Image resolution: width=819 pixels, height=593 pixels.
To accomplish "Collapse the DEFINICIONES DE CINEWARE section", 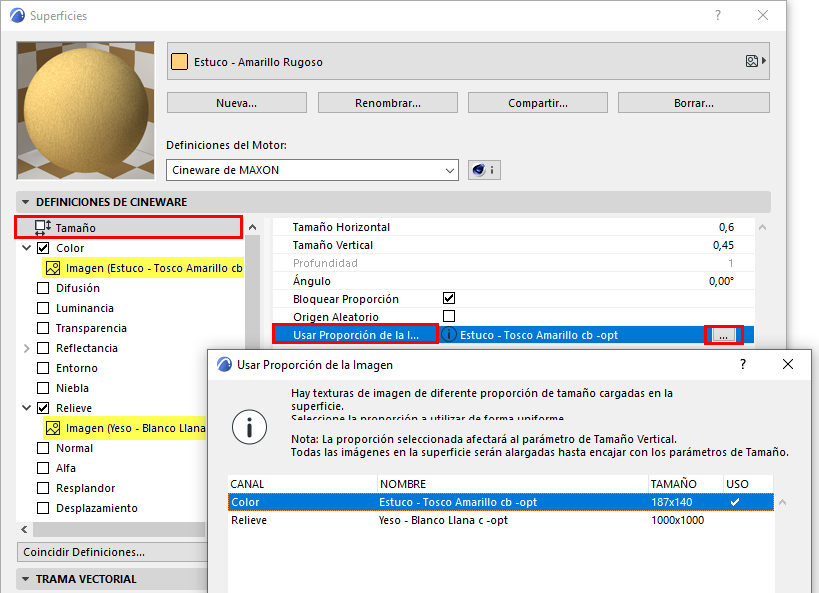I will [26, 202].
